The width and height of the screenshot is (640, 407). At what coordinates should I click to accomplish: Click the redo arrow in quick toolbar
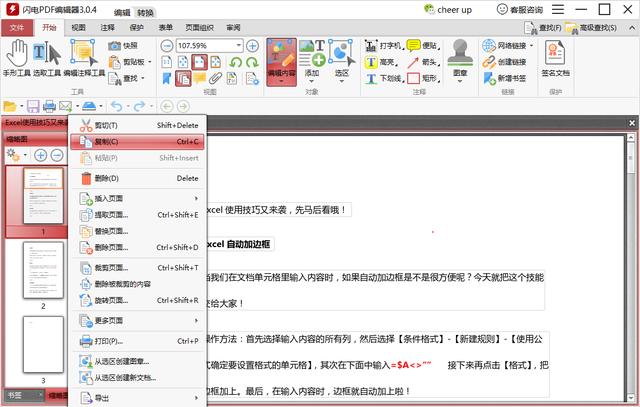140,107
